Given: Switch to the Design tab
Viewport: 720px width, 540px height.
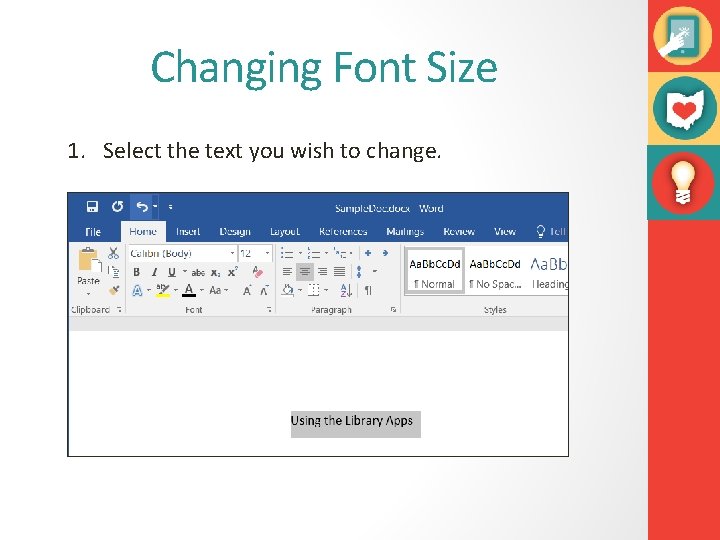Looking at the screenshot, I should click(x=235, y=232).
